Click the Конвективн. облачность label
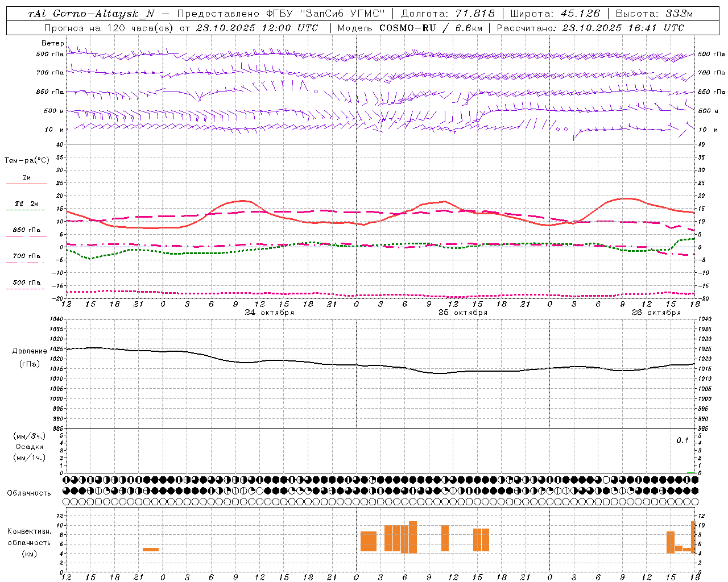This screenshot has height=582, width=728. point(30,537)
